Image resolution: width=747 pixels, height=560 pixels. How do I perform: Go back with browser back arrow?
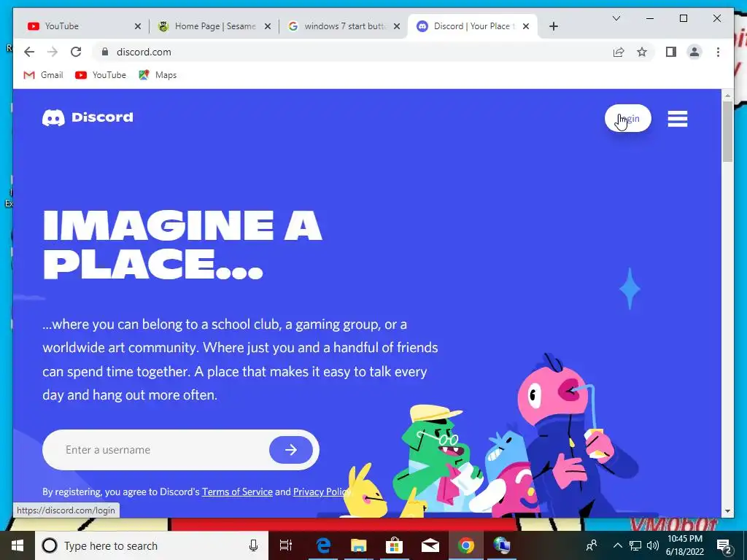[x=29, y=52]
